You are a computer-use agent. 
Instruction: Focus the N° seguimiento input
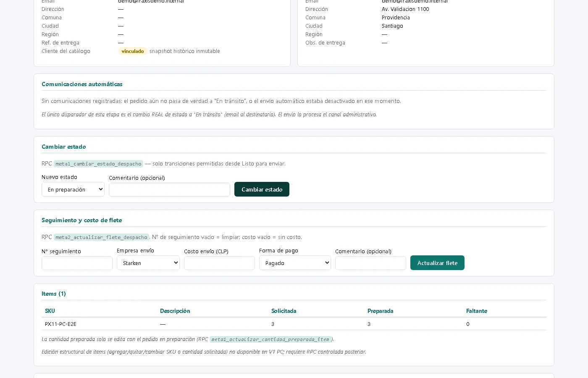(x=77, y=263)
